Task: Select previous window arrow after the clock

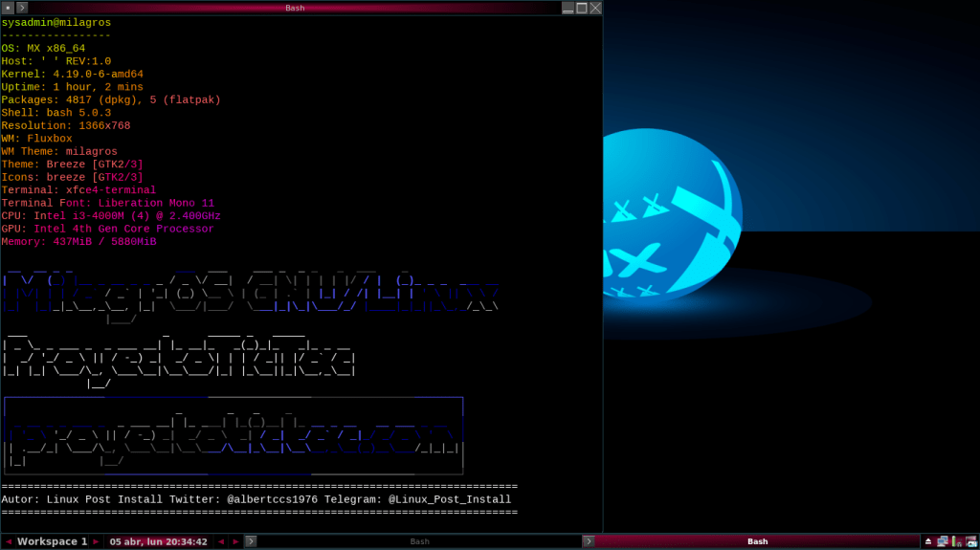Action: (x=221, y=541)
